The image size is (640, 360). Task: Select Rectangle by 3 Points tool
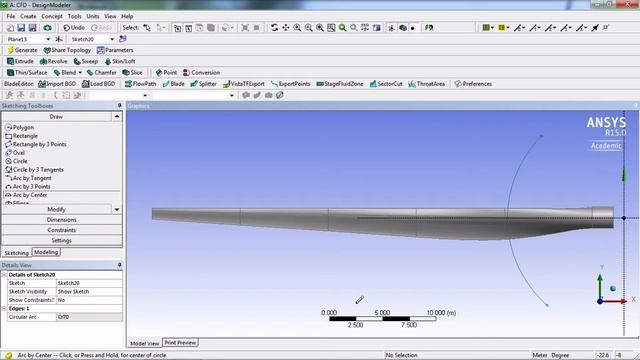36,144
